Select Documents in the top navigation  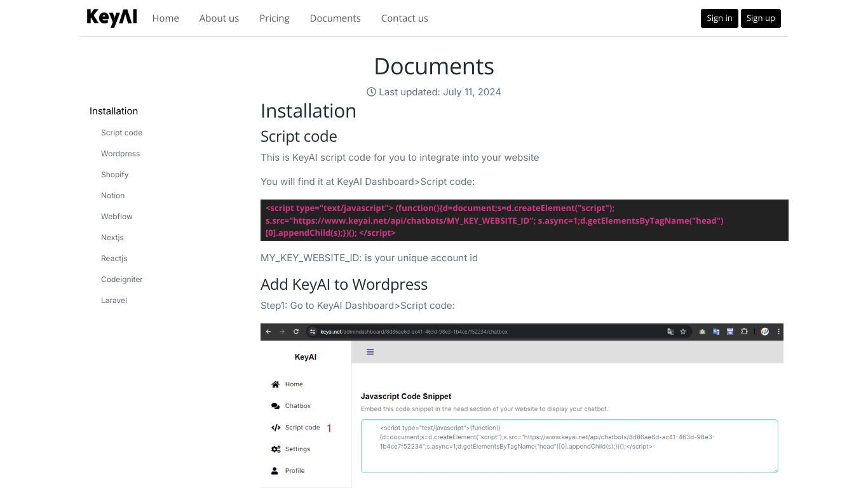[336, 18]
